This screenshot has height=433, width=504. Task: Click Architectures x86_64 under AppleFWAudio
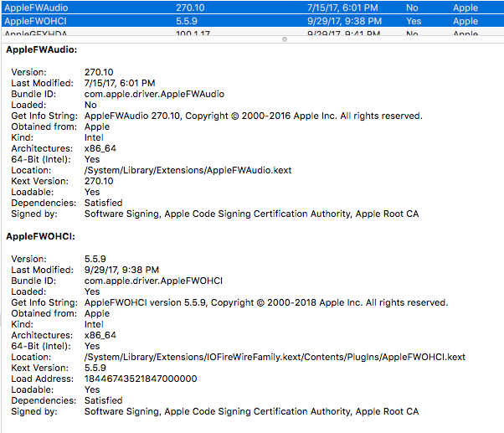pos(100,148)
